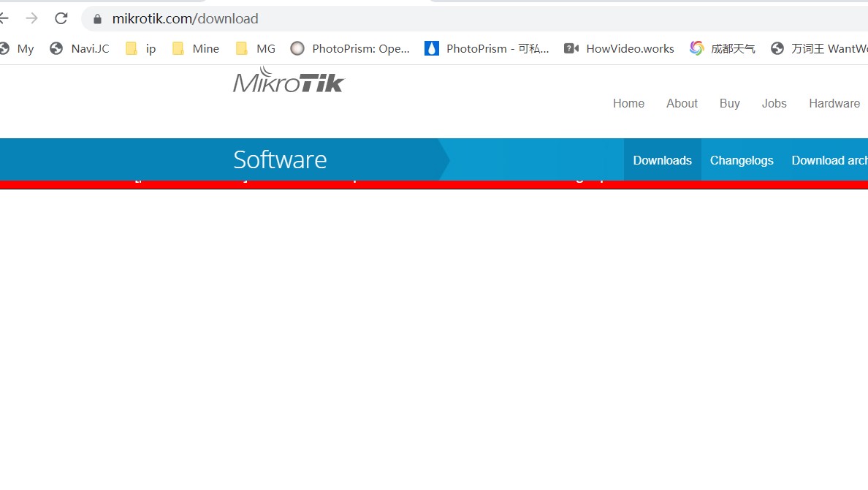
Task: Open the Download archive tab
Action: click(829, 160)
